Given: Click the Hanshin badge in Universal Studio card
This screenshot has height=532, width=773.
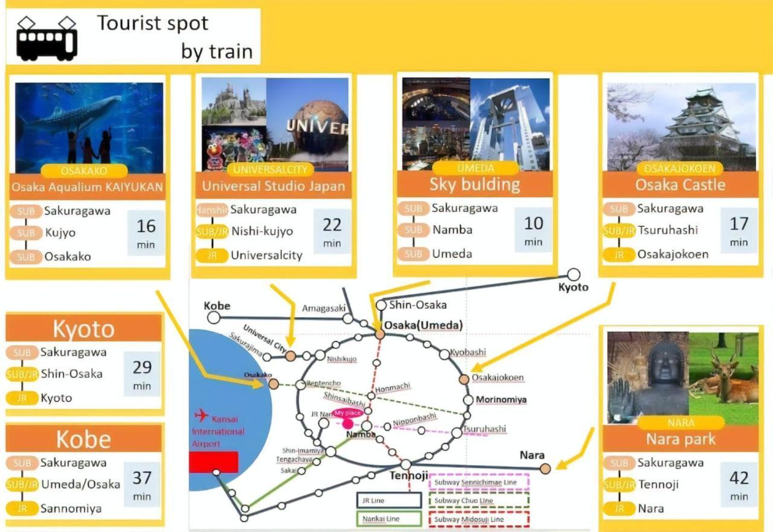Looking at the screenshot, I should [x=212, y=210].
